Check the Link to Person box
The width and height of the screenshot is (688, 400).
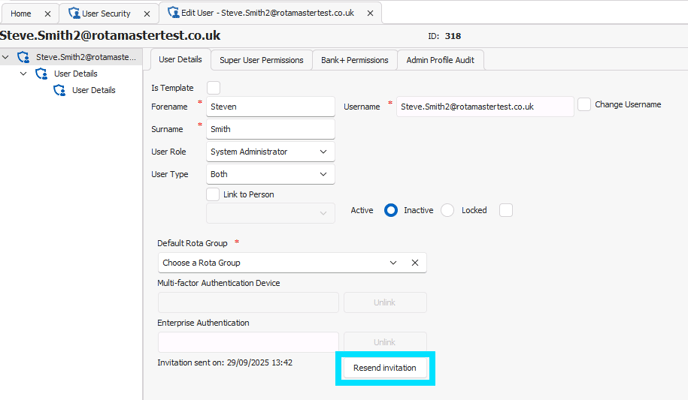click(x=213, y=194)
